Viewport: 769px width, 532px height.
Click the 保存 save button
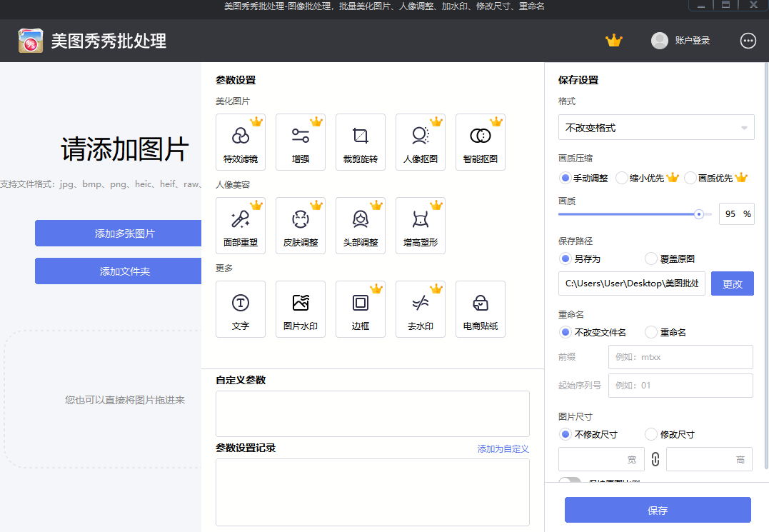point(656,510)
